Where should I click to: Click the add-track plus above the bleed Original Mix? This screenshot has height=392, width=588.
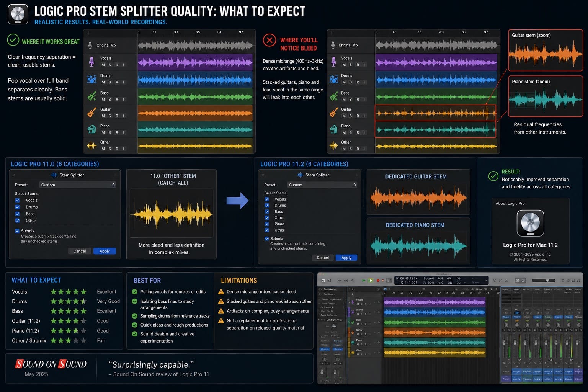(332, 33)
